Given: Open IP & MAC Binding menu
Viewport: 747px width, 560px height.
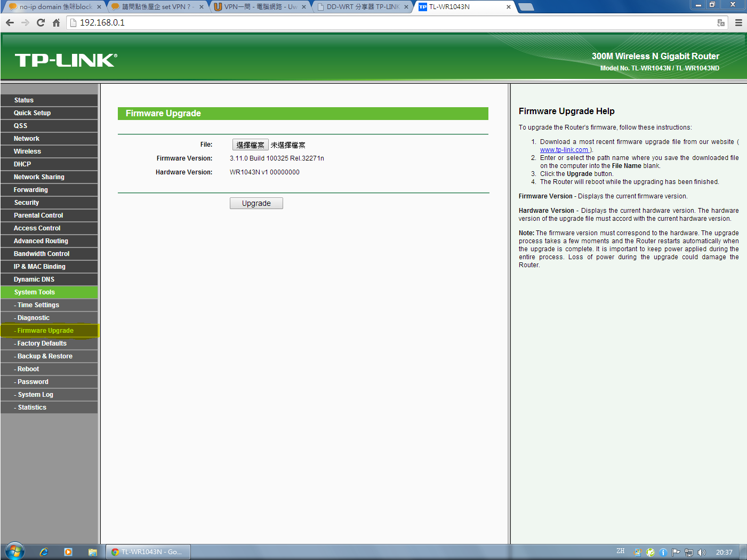Looking at the screenshot, I should (x=49, y=267).
